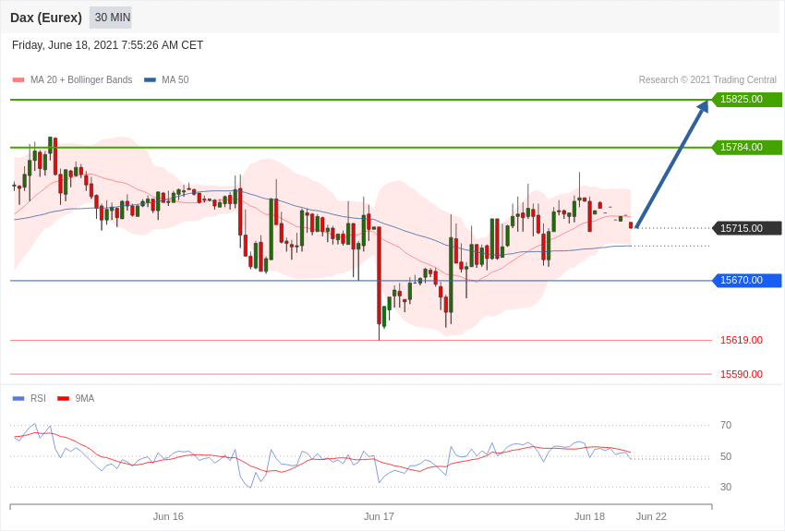Click the RSI 50 level label
Screen dimensions: 785x532
(x=726, y=456)
